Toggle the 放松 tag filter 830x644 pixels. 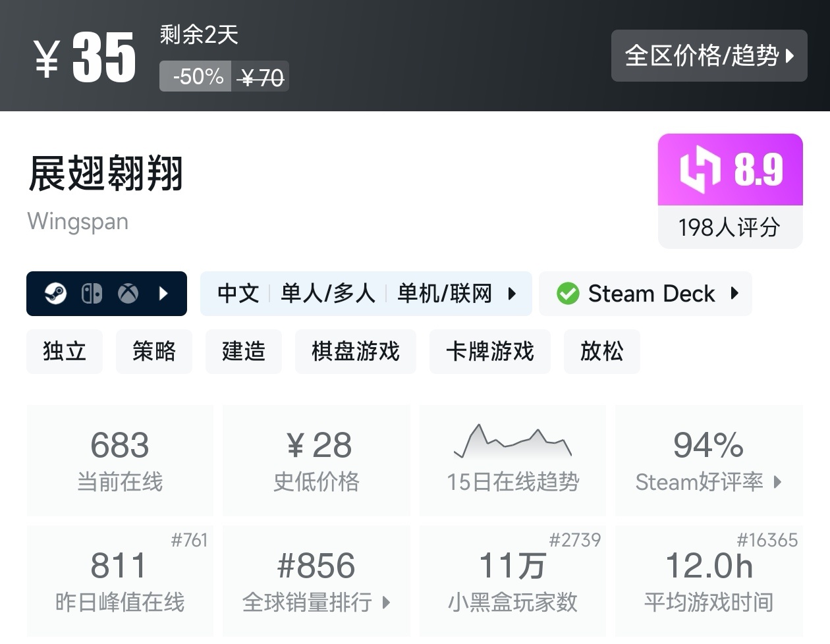coord(601,352)
